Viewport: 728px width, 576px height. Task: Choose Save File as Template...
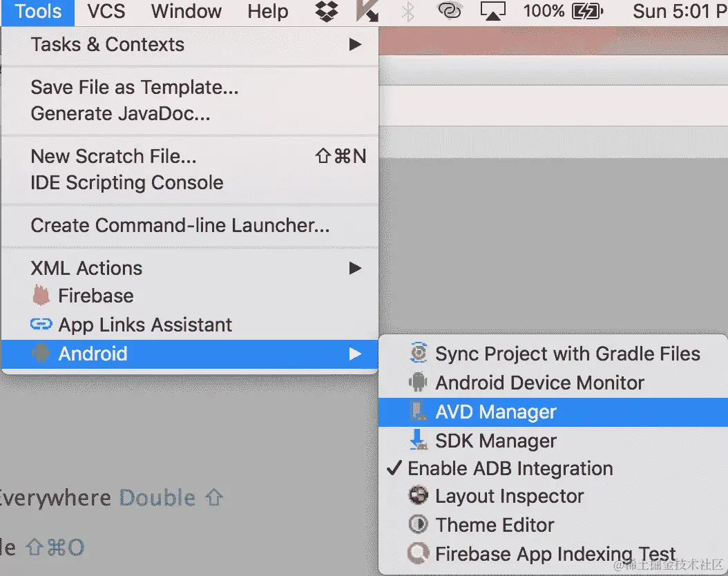click(190, 87)
